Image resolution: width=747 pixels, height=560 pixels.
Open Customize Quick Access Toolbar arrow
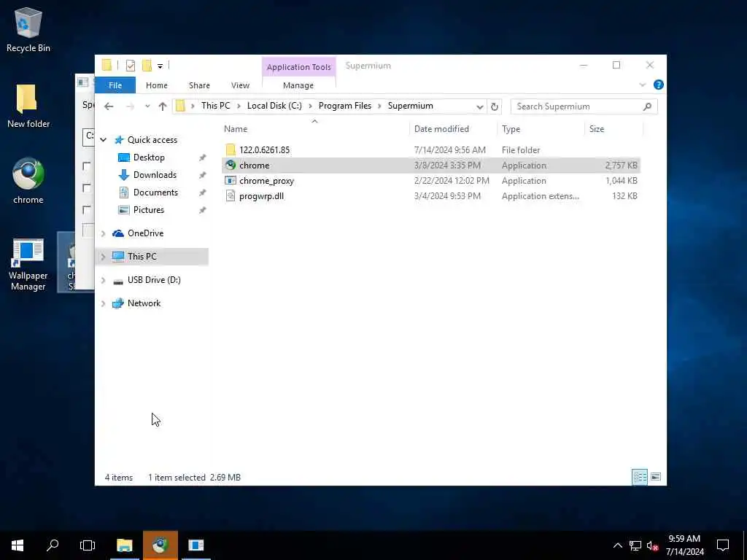[160, 66]
